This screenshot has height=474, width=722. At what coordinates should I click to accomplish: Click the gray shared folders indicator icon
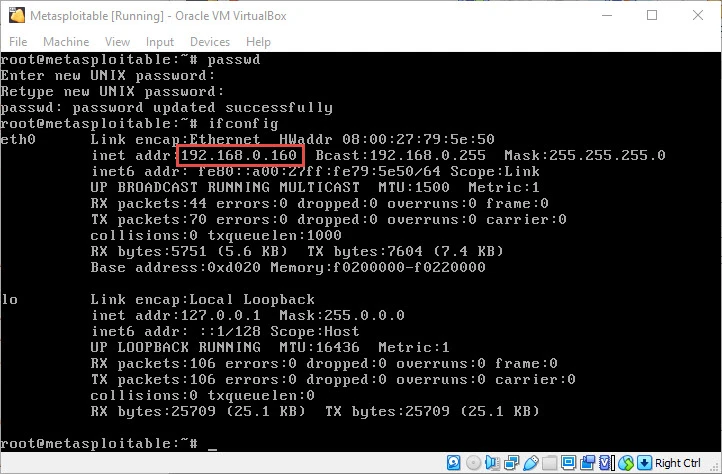click(x=549, y=462)
